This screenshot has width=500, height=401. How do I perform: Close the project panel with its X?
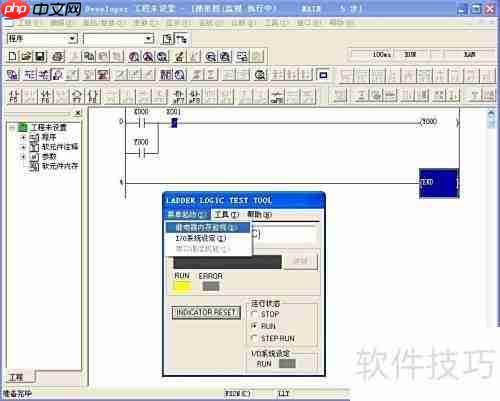[77, 113]
